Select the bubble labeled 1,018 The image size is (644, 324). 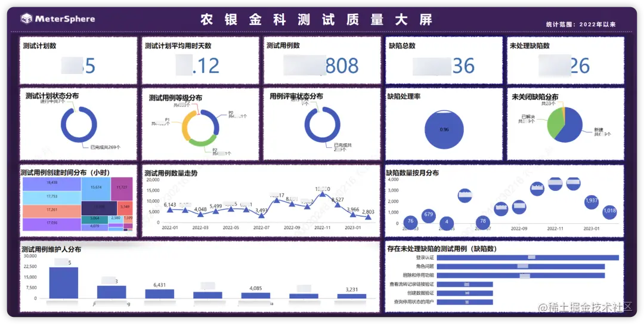[x=610, y=212]
